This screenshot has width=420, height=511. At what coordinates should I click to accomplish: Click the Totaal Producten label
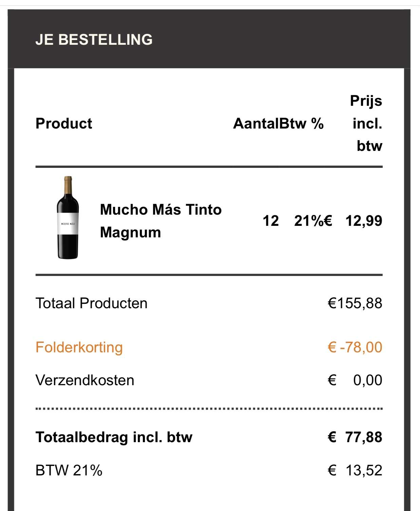click(92, 303)
